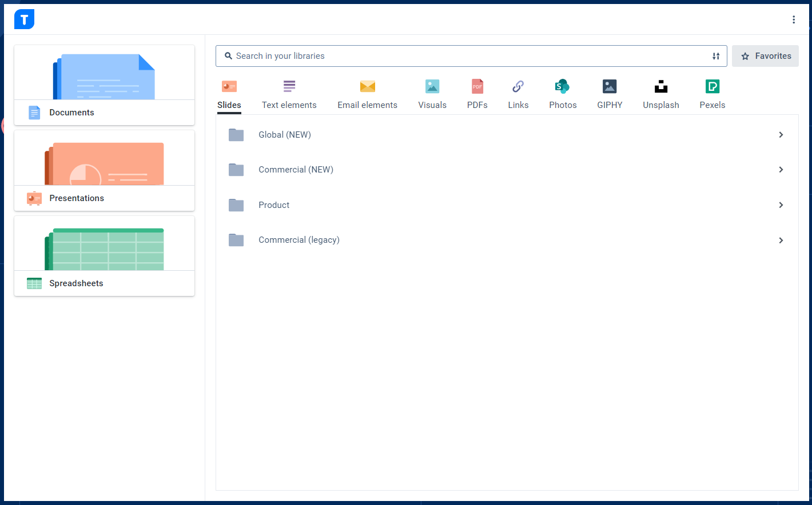This screenshot has height=505, width=812.
Task: Switch to the Slides tab label
Action: (229, 105)
